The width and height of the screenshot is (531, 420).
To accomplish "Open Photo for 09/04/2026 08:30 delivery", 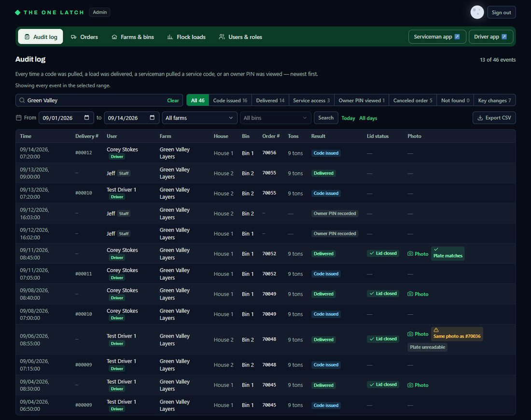I will pos(418,385).
